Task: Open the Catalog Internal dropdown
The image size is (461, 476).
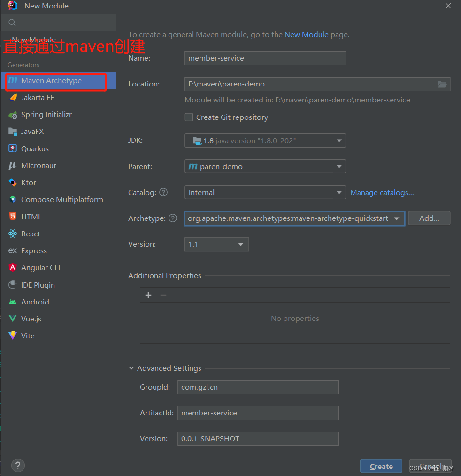Action: coord(265,192)
